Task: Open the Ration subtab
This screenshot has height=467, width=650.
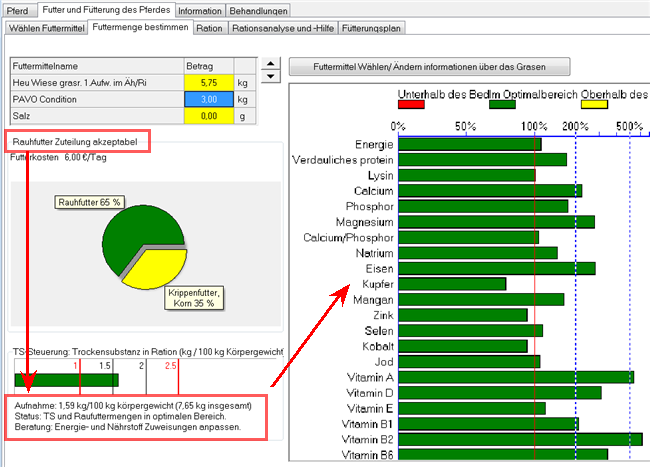Action: point(209,28)
